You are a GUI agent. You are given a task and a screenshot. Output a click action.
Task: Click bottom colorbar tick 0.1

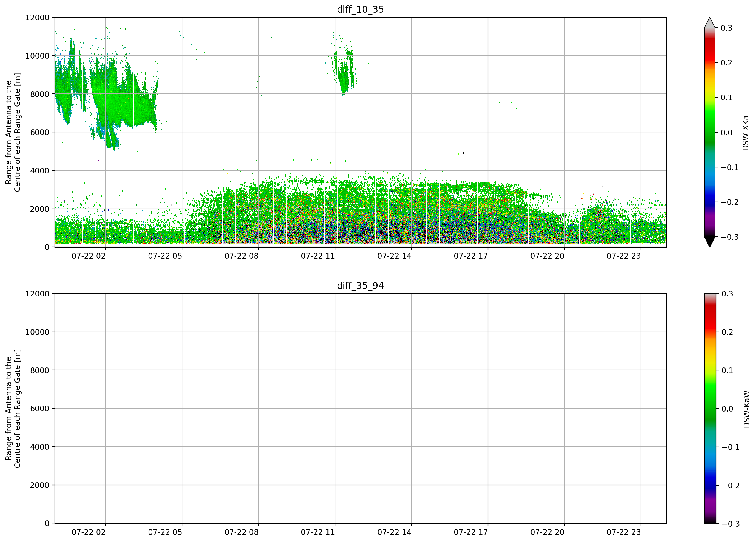pos(727,371)
